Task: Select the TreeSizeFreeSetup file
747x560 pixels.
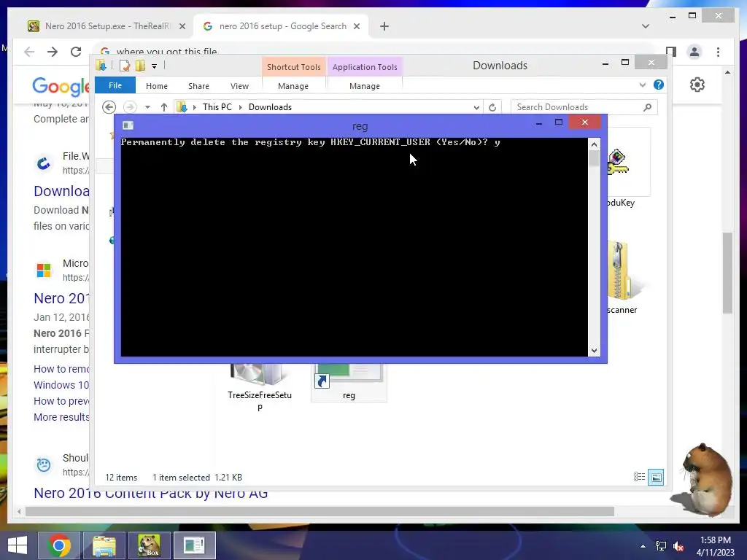Action: [260, 388]
